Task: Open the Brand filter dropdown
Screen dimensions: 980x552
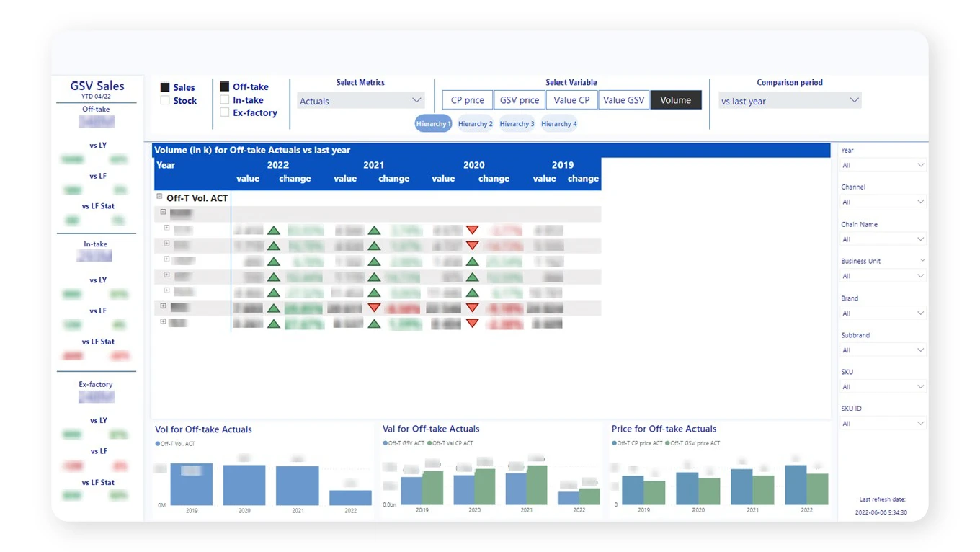Action: click(883, 313)
